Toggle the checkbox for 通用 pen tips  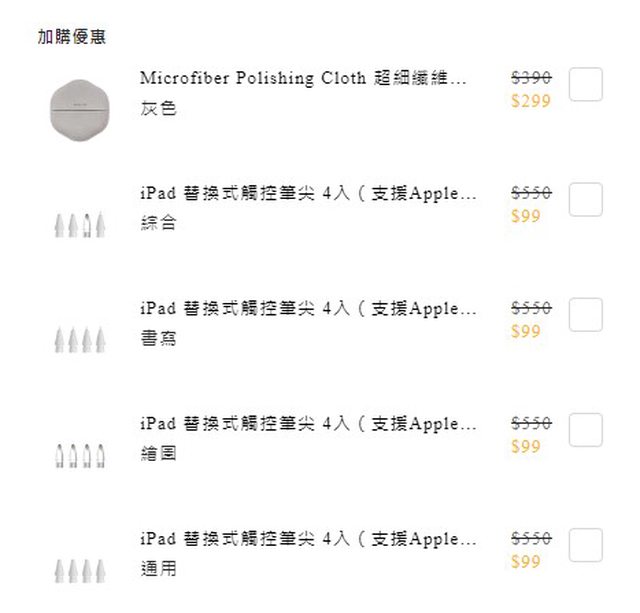pos(585,545)
